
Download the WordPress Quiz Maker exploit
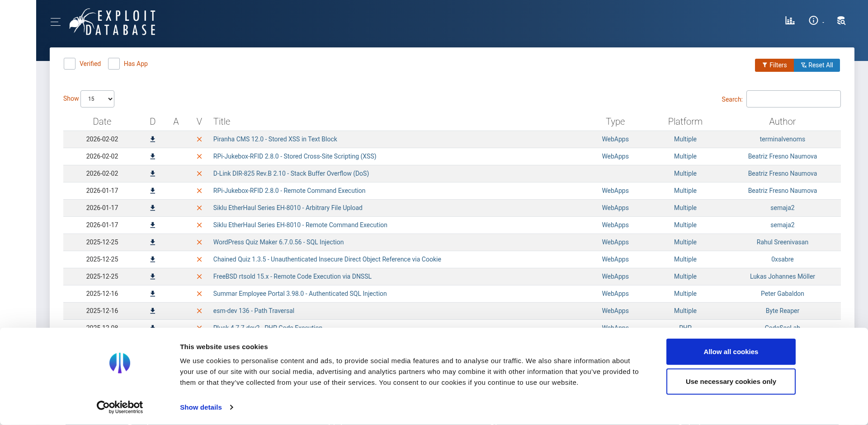pyautogui.click(x=153, y=243)
